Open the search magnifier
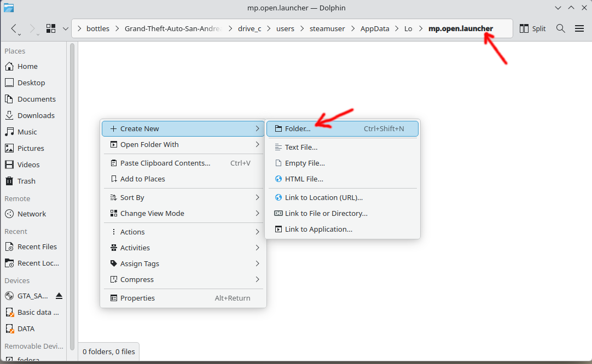 (x=561, y=28)
